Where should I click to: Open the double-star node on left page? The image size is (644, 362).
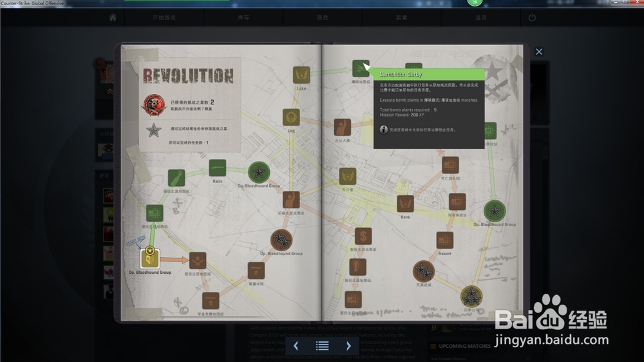tap(281, 240)
